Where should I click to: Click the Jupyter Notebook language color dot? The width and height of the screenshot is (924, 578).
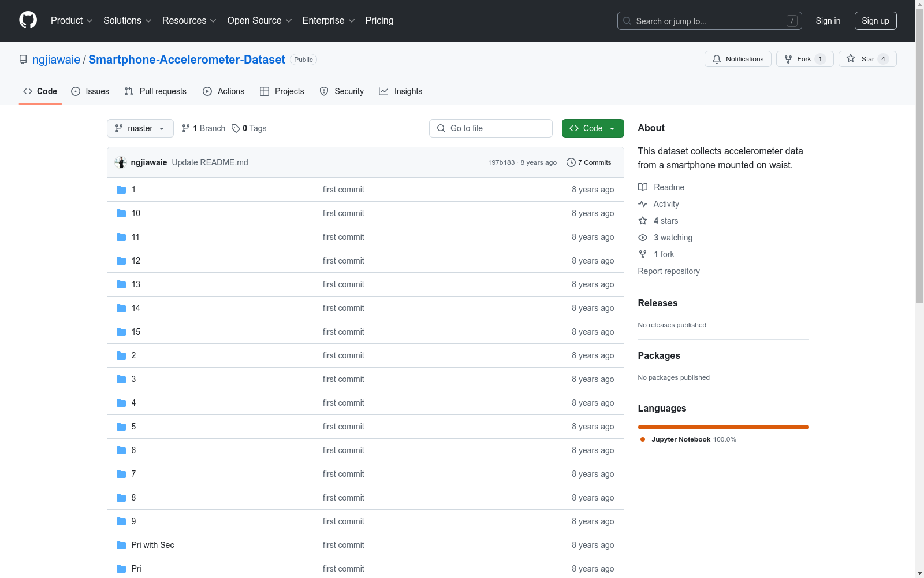[x=643, y=439]
